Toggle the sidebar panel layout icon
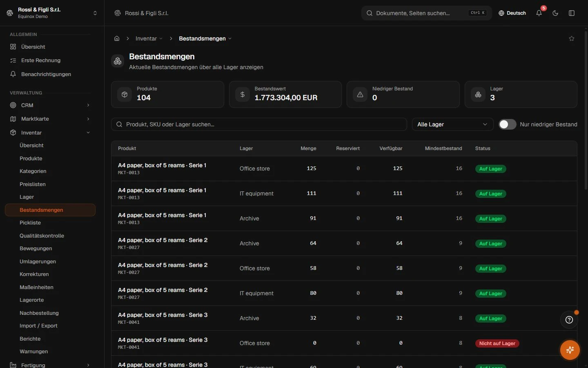Image resolution: width=588 pixels, height=368 pixels. (x=572, y=13)
